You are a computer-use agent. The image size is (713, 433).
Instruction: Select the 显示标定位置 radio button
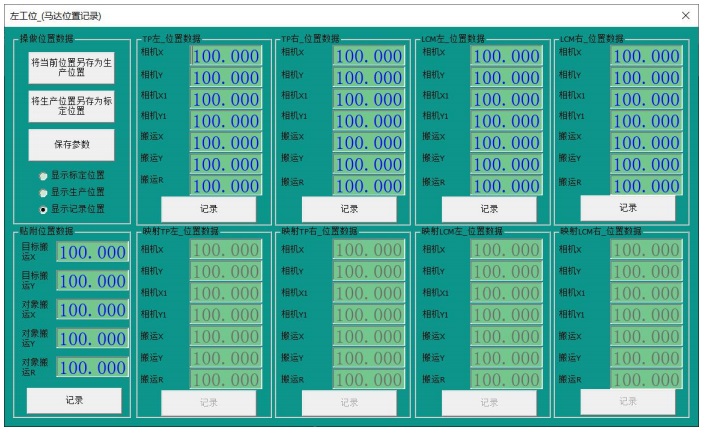pos(42,174)
